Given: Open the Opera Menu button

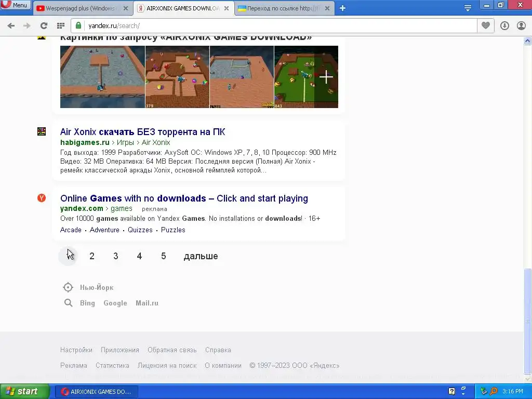Looking at the screenshot, I should tap(16, 5).
